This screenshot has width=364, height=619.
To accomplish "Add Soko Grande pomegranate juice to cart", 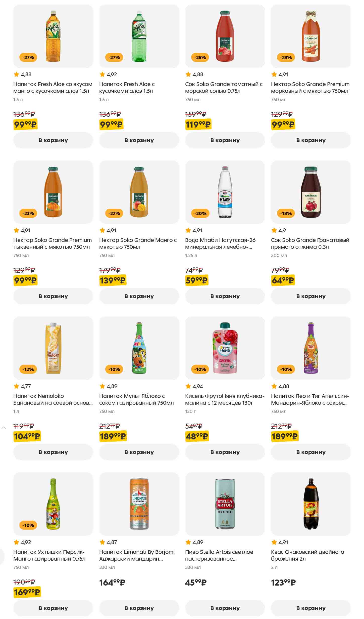I will 311,296.
